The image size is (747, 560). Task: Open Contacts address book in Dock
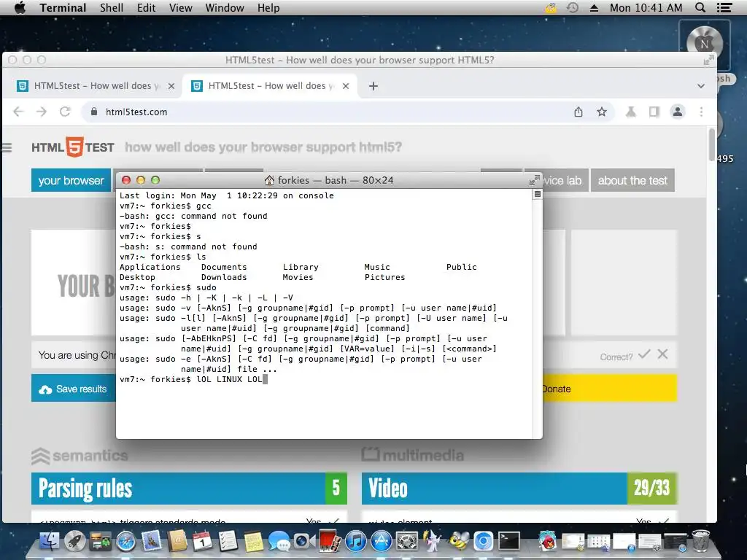178,541
